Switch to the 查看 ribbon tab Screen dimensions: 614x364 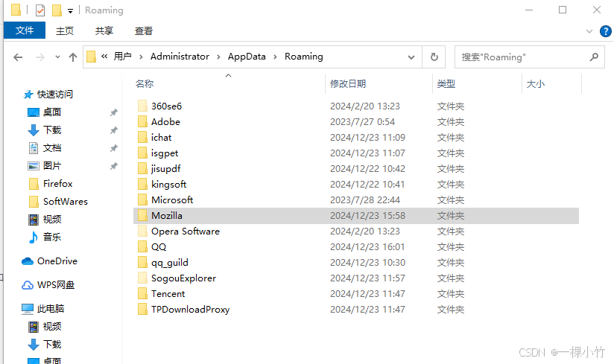(x=144, y=31)
